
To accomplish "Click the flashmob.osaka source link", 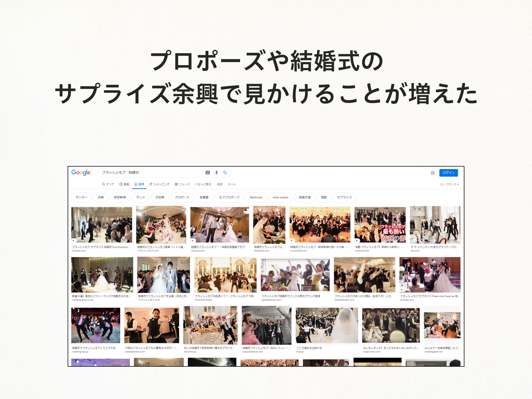I will pos(203,300).
